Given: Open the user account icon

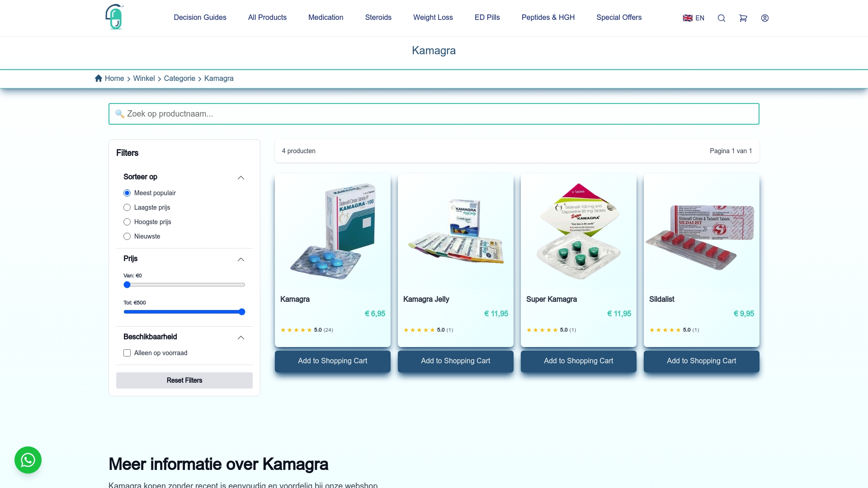Looking at the screenshot, I should coord(765,18).
